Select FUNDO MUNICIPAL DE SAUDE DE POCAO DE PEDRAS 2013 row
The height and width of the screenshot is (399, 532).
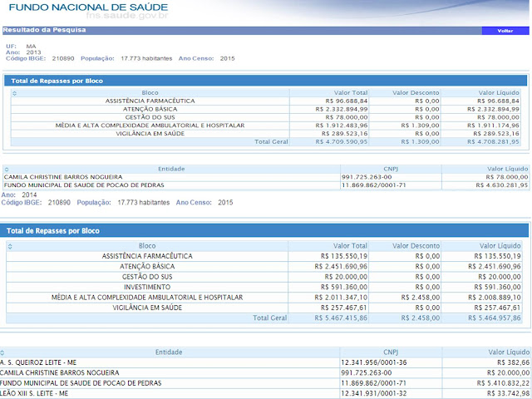point(265,185)
